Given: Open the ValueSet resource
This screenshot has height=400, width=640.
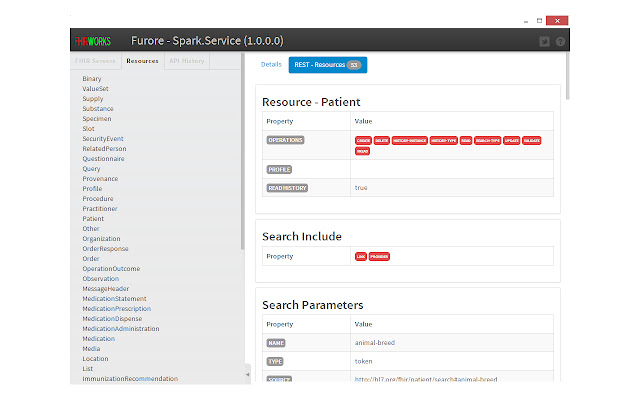Looking at the screenshot, I should coord(96,89).
